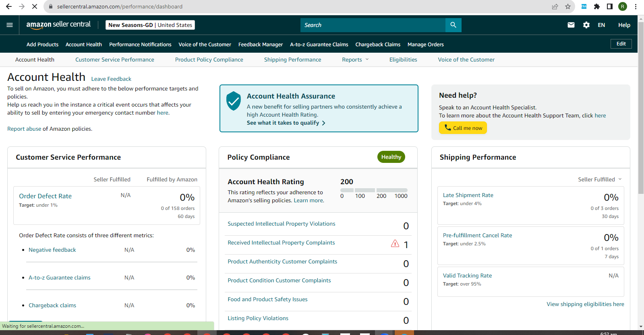This screenshot has height=335, width=644.
Task: Open Listing Policy Violations
Action: point(258,318)
